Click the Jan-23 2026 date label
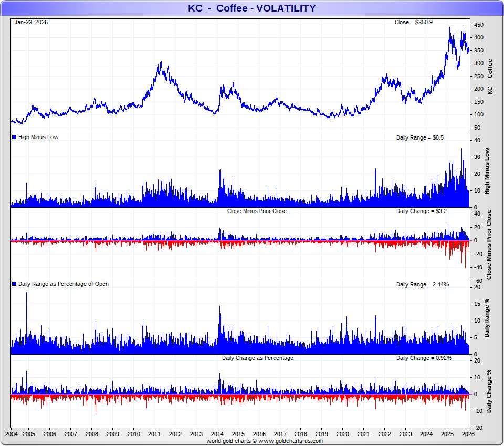This screenshot has width=504, height=446. (x=31, y=22)
